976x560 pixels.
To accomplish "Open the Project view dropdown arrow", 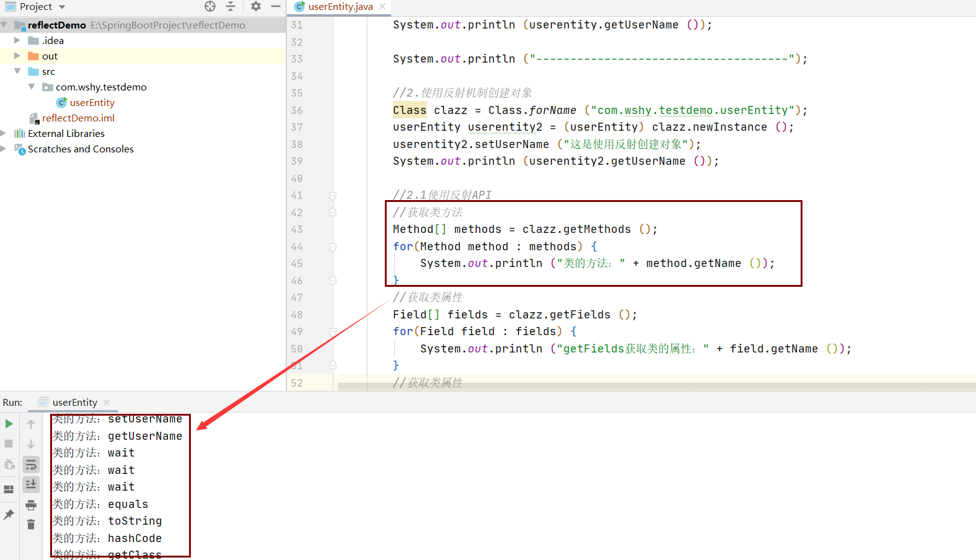I will point(62,7).
